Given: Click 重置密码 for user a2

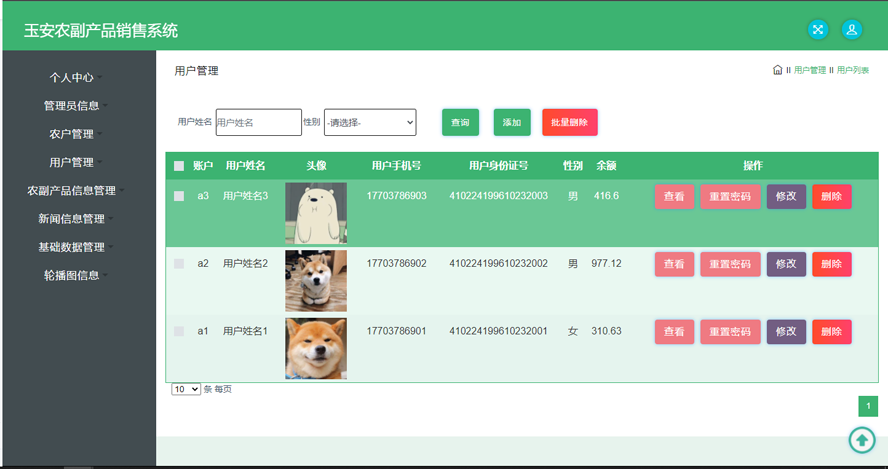Looking at the screenshot, I should click(x=731, y=264).
